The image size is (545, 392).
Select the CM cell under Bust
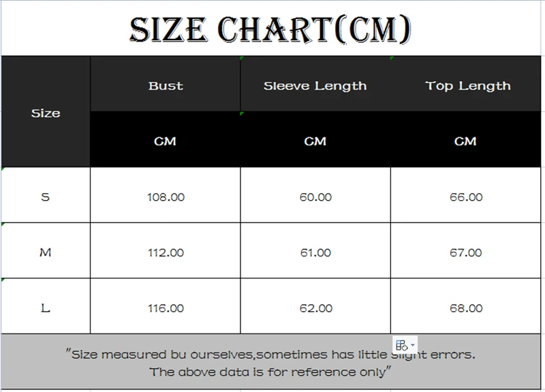click(166, 141)
